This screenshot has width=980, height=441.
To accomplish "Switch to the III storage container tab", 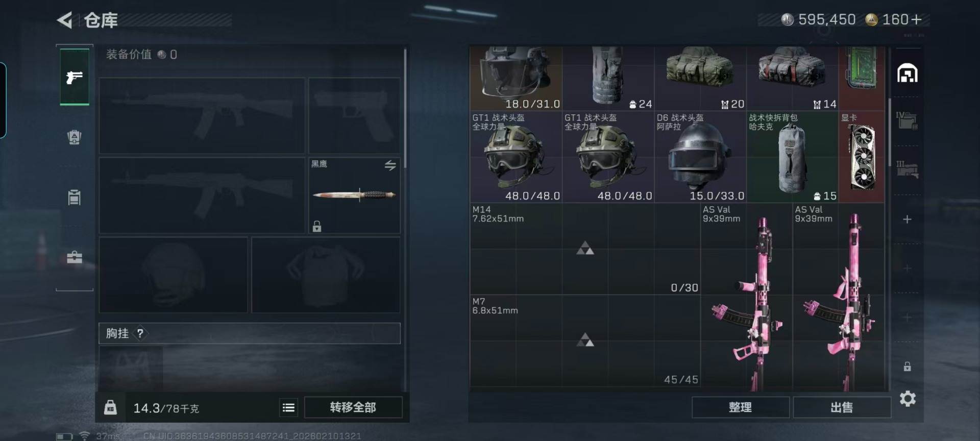I will (x=907, y=169).
